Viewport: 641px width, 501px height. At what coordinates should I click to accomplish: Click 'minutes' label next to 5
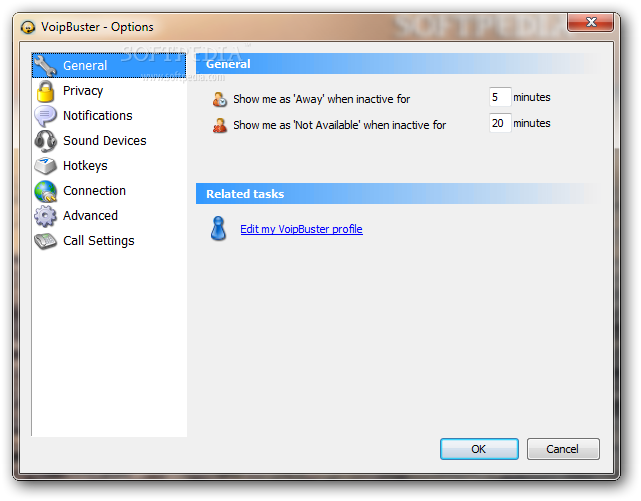[532, 97]
